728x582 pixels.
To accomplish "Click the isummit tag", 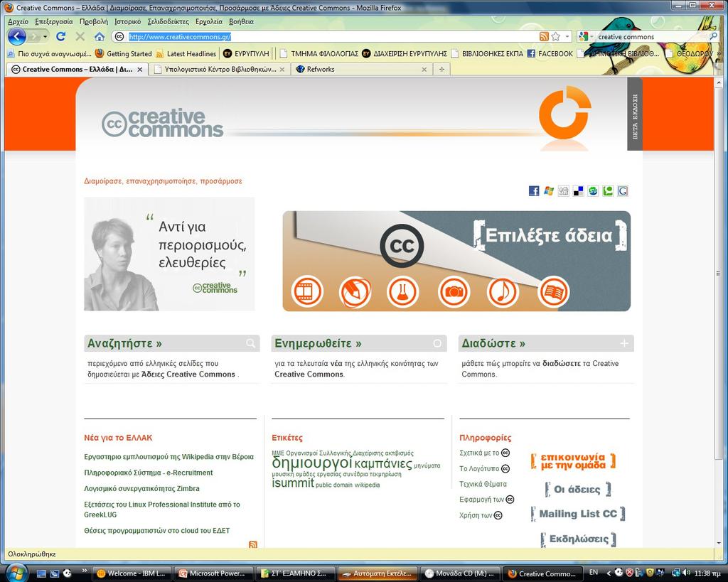I will (x=292, y=483).
